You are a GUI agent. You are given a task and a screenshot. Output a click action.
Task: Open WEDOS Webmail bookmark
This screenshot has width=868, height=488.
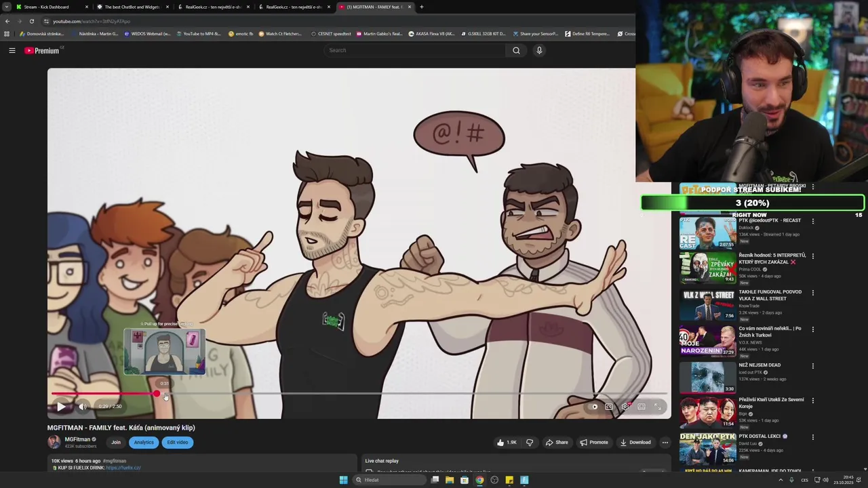tap(147, 34)
